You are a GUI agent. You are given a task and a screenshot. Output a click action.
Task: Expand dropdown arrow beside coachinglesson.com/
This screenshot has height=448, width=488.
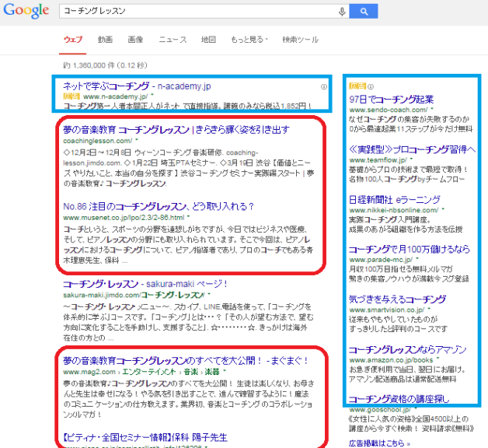[137, 139]
